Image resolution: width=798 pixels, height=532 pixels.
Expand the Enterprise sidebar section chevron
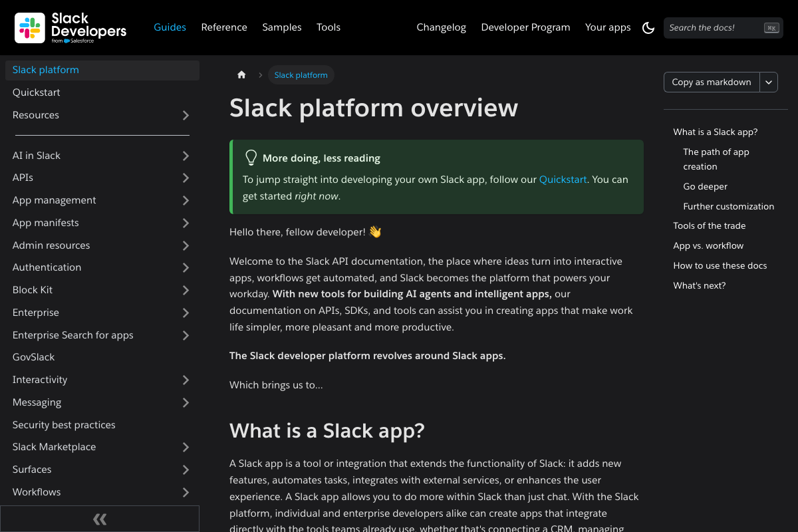[x=186, y=313]
